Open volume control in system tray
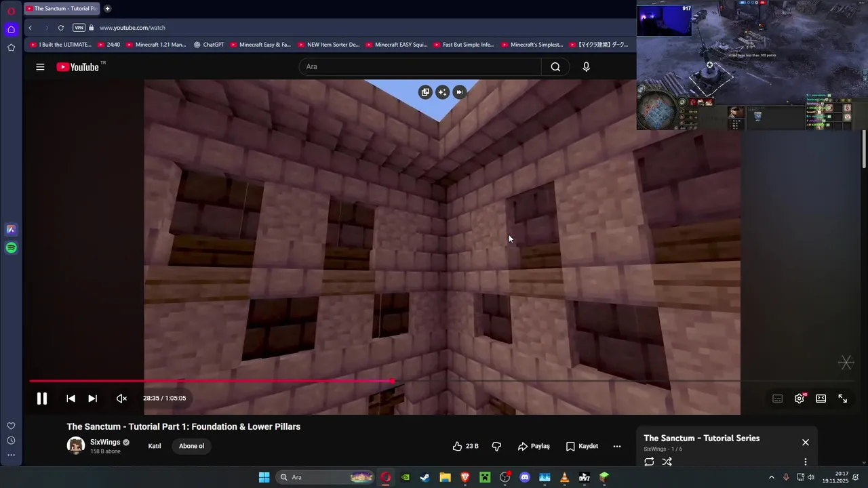 point(810,477)
